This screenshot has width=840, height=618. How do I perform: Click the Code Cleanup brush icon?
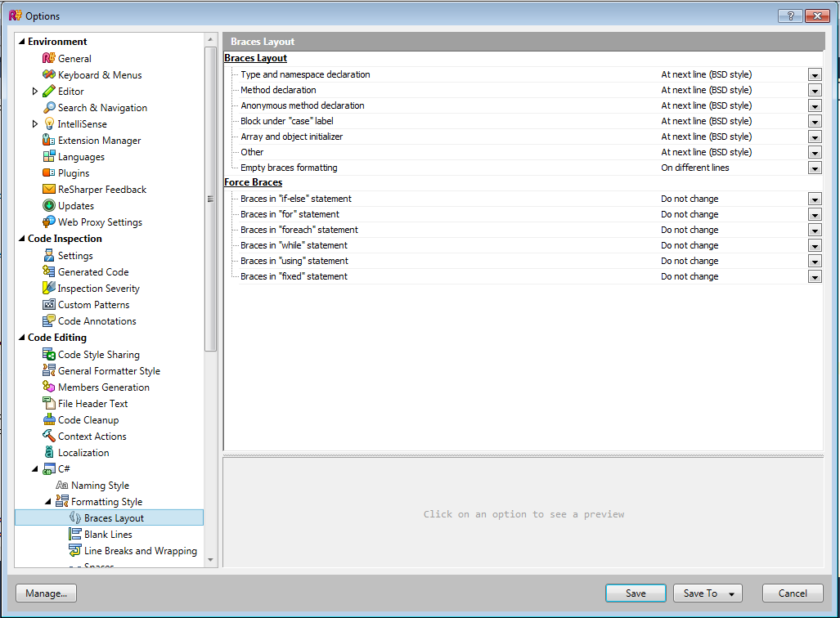point(49,419)
